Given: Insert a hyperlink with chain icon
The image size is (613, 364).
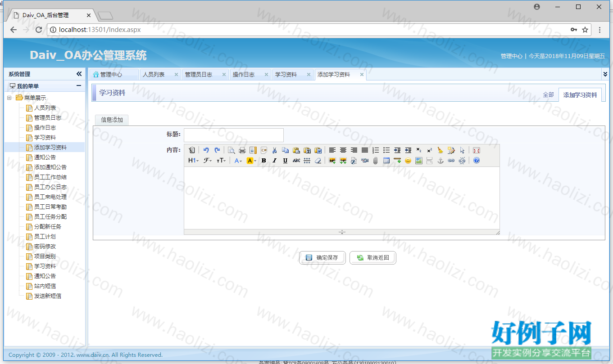Looking at the screenshot, I should [x=451, y=161].
